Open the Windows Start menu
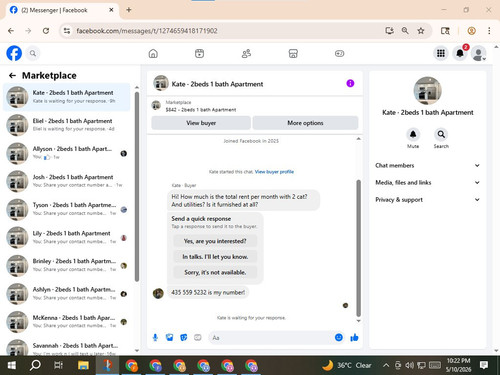 pyautogui.click(x=11, y=366)
